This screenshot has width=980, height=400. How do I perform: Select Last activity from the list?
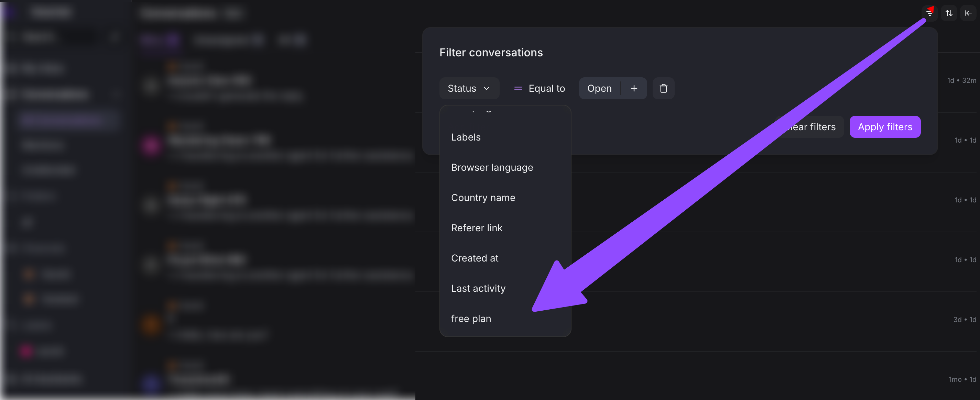point(478,289)
